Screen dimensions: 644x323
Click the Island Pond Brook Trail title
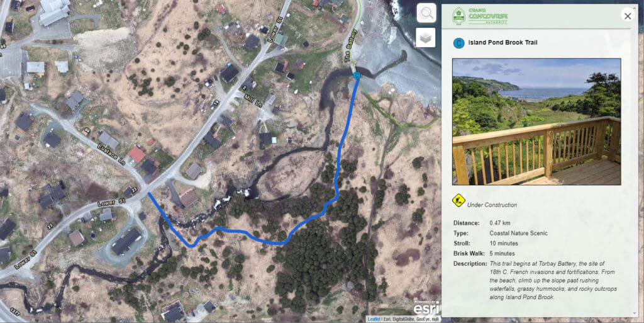click(502, 42)
